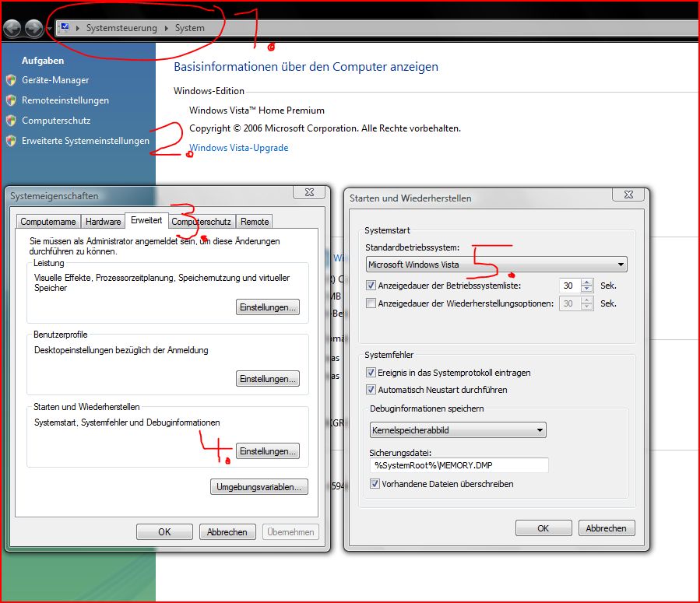Increase Betriebssystemliste seconds with up arrow
700x603 pixels.
pos(586,282)
